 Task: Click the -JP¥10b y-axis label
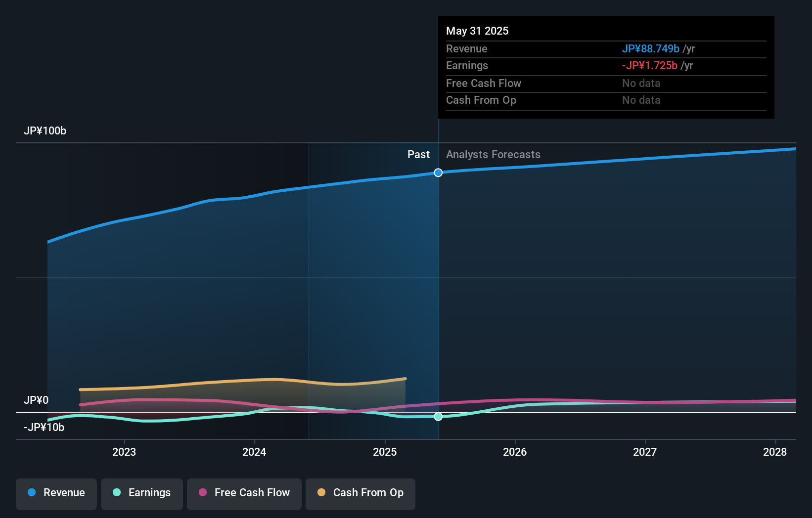click(x=44, y=428)
